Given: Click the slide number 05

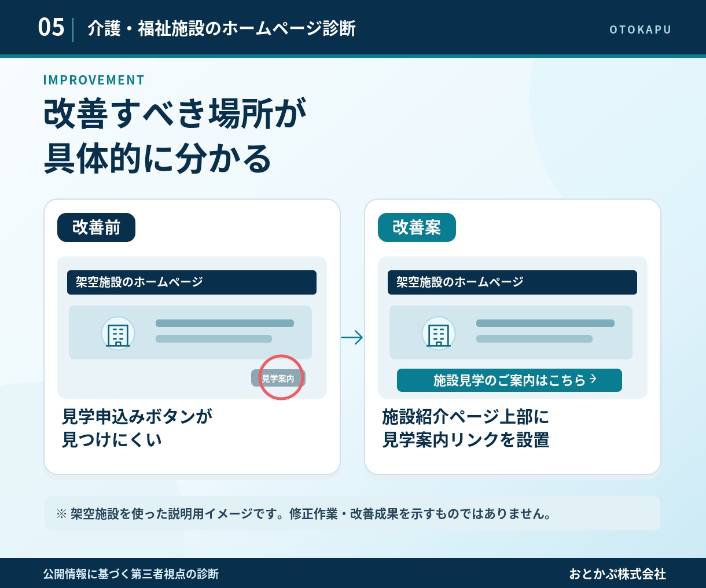Looking at the screenshot, I should [x=51, y=27].
